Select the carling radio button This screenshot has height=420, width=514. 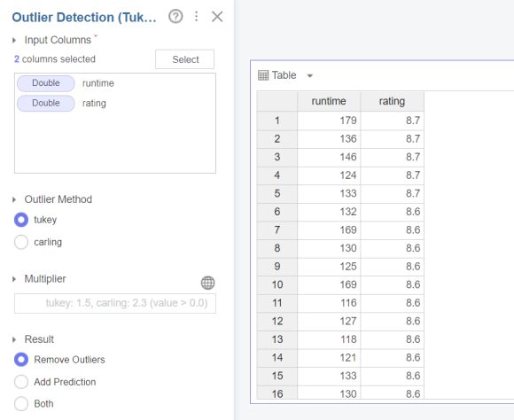(21, 242)
